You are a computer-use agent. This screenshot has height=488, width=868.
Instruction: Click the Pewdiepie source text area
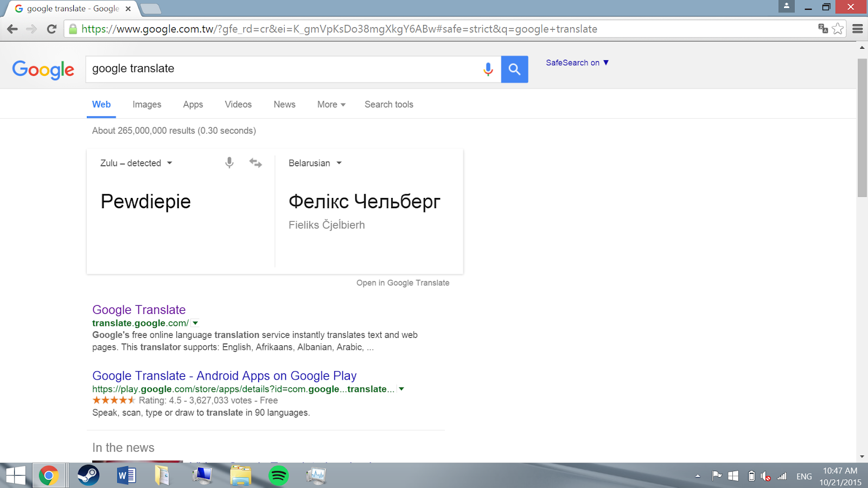click(145, 202)
